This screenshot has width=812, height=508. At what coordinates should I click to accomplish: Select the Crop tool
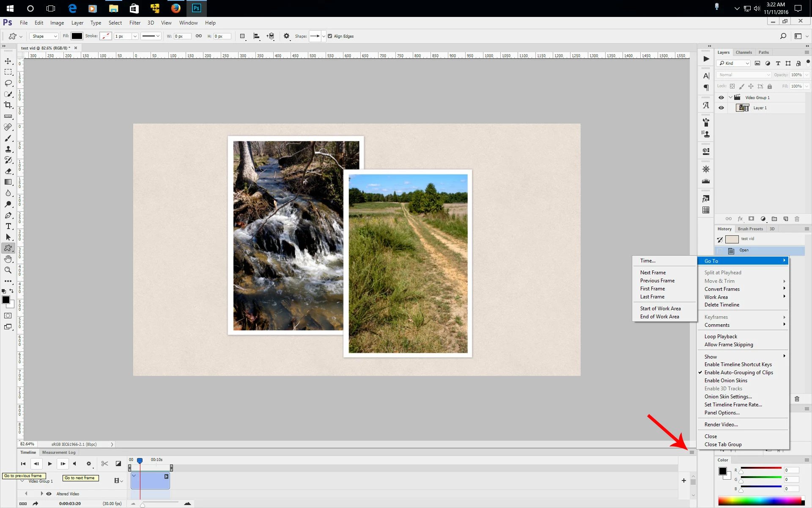tap(8, 105)
